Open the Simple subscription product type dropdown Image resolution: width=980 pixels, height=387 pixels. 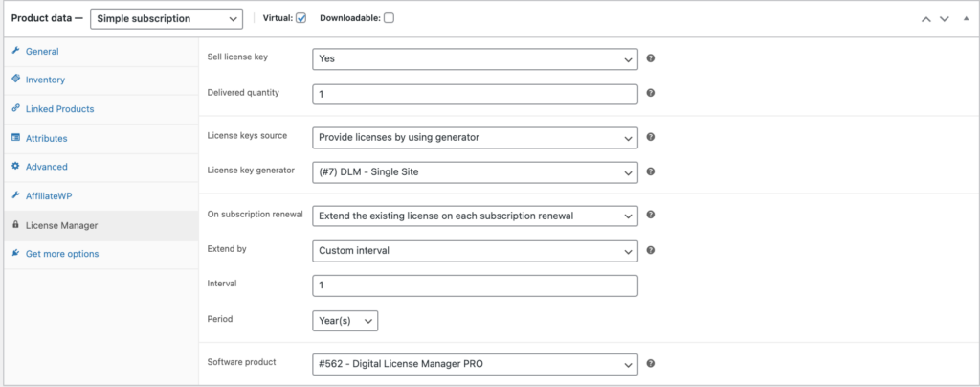pos(167,19)
